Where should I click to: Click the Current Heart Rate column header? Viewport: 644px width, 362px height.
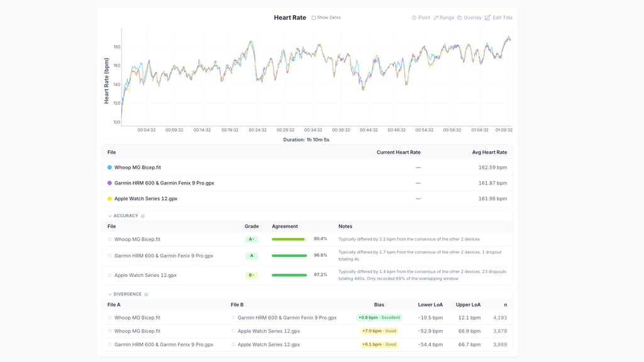(398, 152)
